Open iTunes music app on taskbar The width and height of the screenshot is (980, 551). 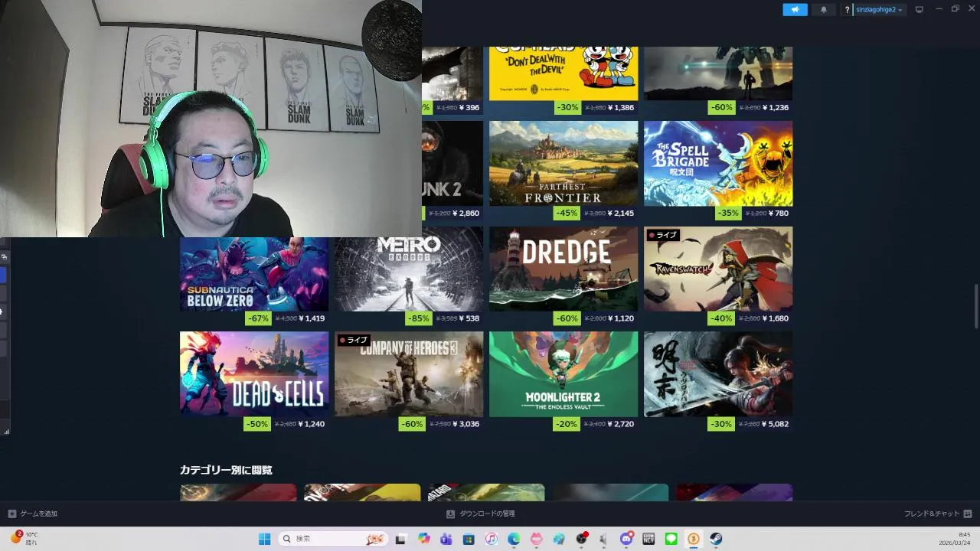pyautogui.click(x=492, y=539)
